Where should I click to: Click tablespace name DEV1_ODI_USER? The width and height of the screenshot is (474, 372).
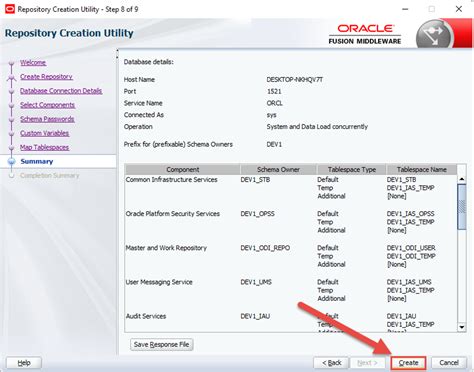click(411, 248)
